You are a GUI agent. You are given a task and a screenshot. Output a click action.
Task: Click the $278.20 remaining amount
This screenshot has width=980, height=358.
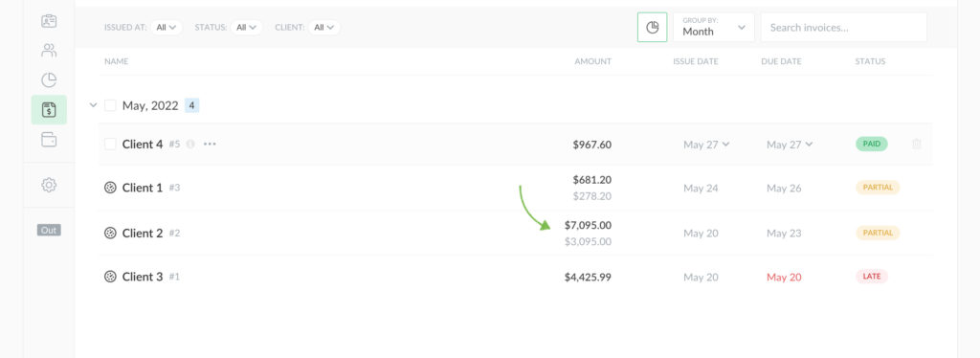591,196
